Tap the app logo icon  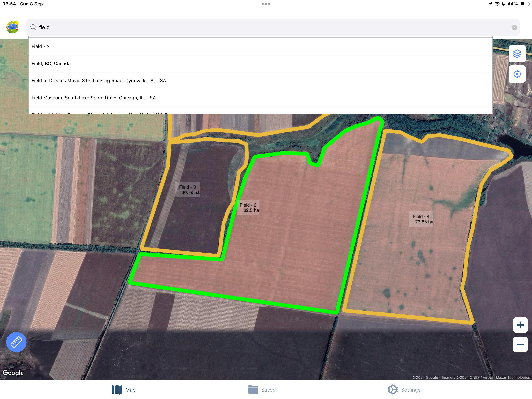pos(12,27)
